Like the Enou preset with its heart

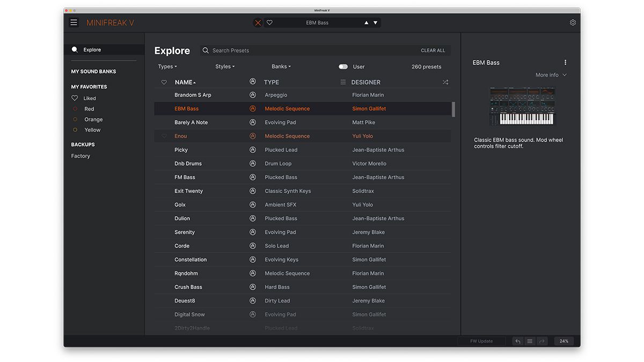[164, 136]
